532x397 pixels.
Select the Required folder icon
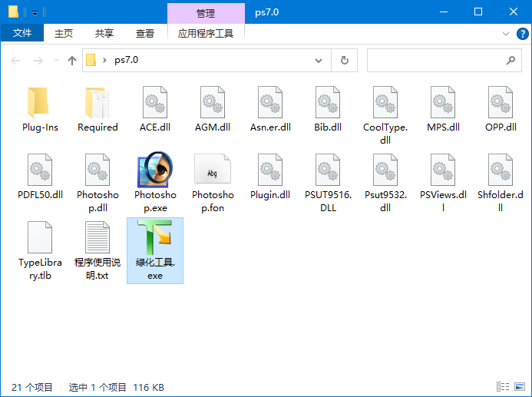(97, 104)
